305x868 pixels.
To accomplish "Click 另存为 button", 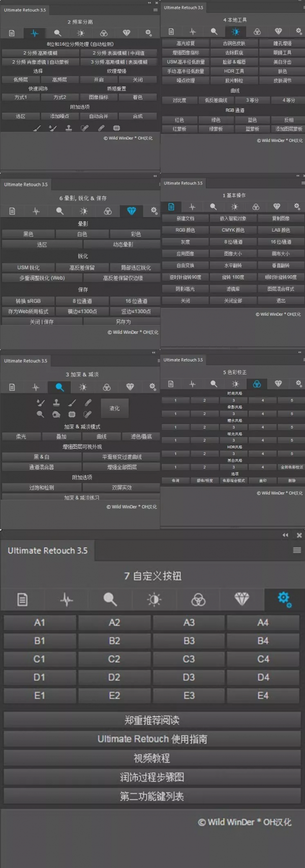I will click(123, 322).
